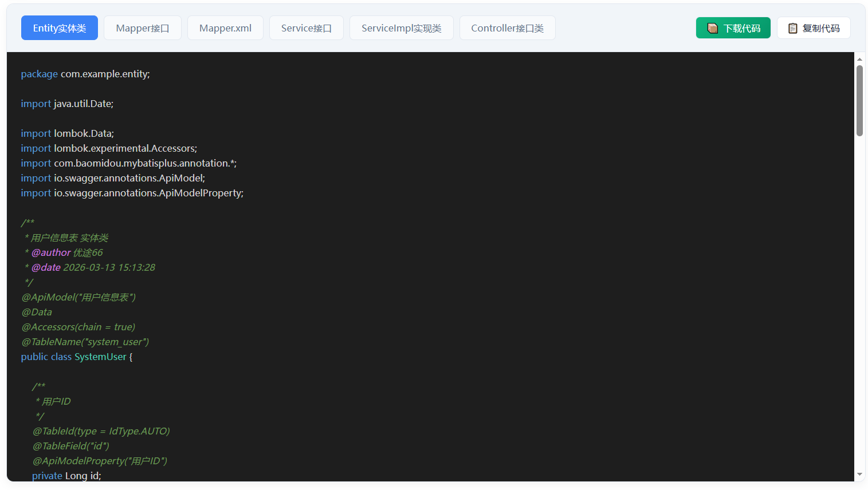Download the generated code with 下载代码
Screen dimensions: 868x490
[733, 28]
